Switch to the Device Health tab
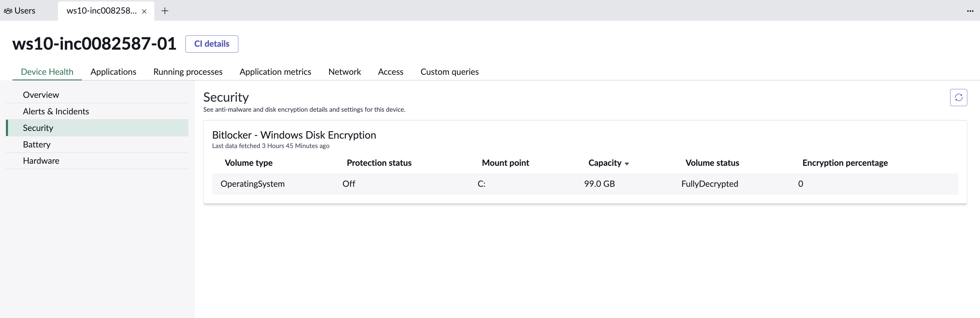Image resolution: width=980 pixels, height=318 pixels. [x=47, y=72]
